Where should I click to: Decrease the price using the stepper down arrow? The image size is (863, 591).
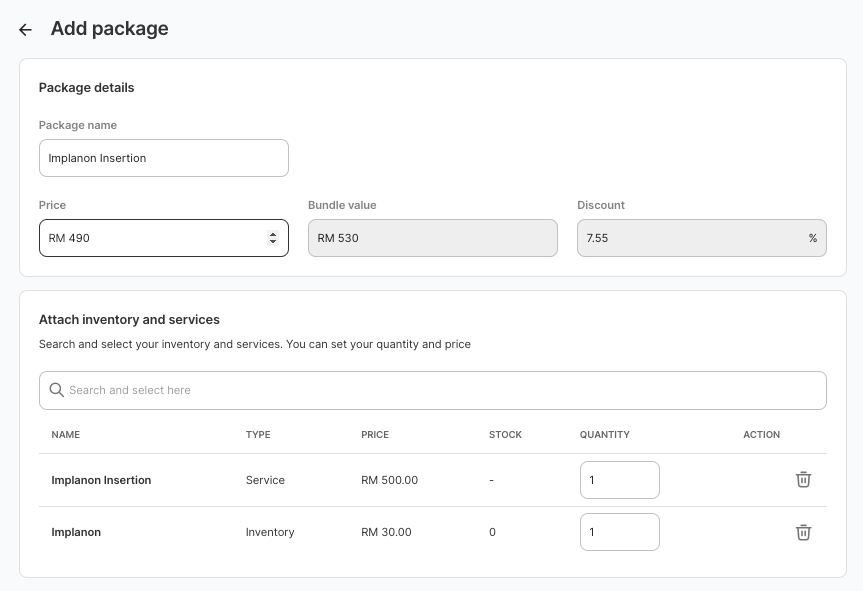tap(273, 242)
